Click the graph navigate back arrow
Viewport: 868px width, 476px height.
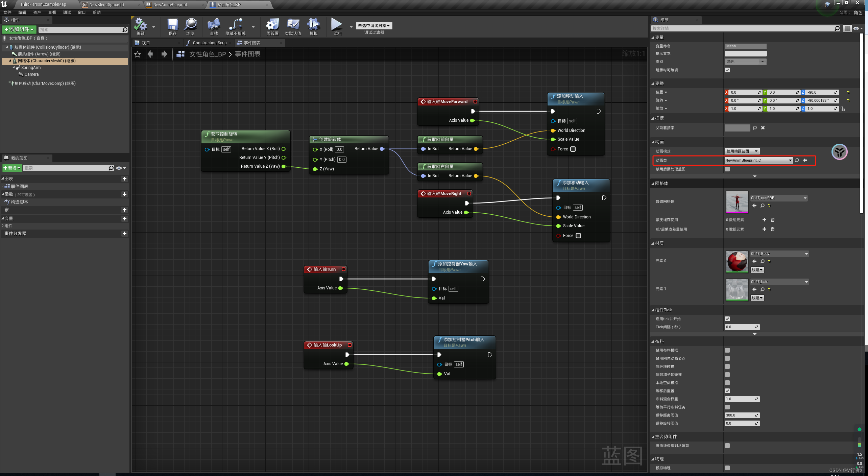click(150, 54)
